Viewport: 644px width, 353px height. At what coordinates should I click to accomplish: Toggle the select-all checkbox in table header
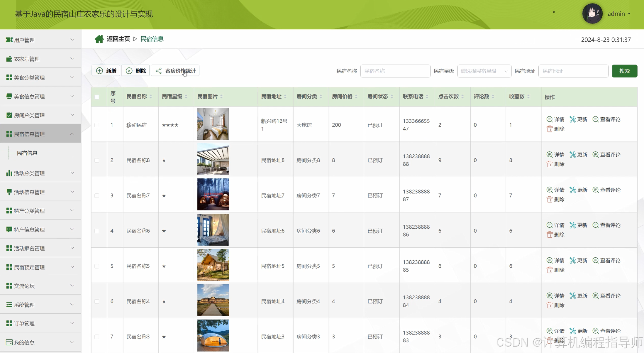[97, 97]
